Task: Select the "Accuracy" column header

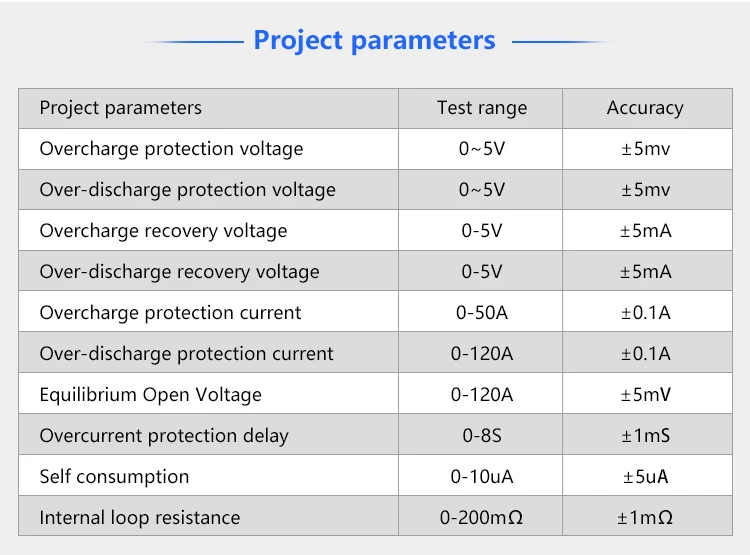Action: (x=645, y=108)
